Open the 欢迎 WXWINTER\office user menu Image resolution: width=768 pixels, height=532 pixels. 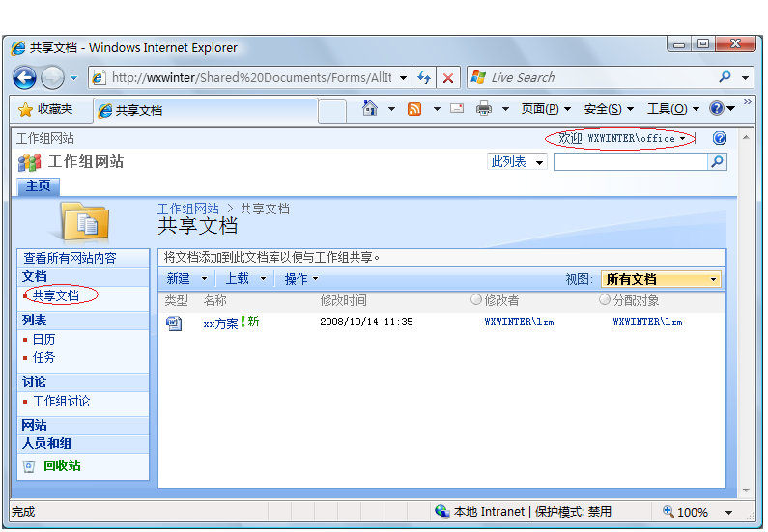click(x=621, y=138)
